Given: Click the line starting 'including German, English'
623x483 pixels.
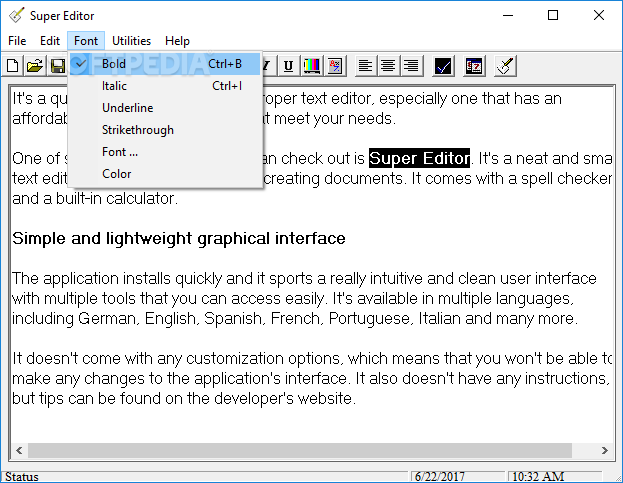Looking at the screenshot, I should 295,319.
